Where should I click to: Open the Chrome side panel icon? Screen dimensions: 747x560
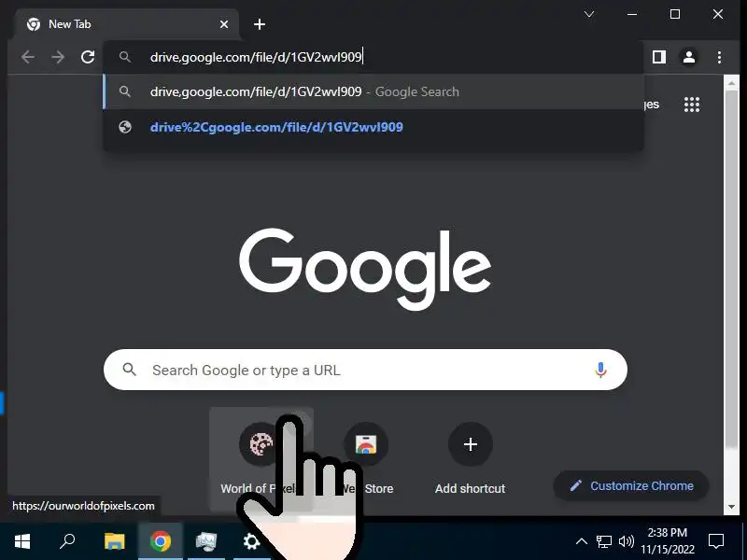(x=659, y=57)
